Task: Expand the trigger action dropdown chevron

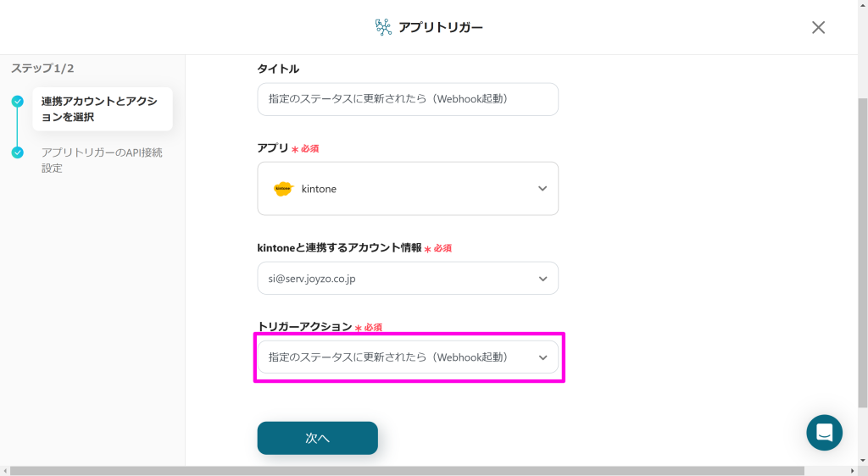Action: [542, 357]
